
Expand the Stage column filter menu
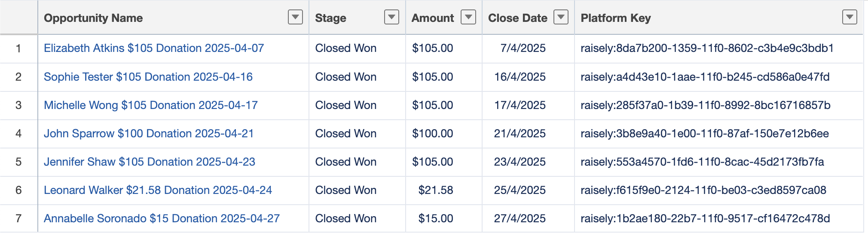click(391, 18)
